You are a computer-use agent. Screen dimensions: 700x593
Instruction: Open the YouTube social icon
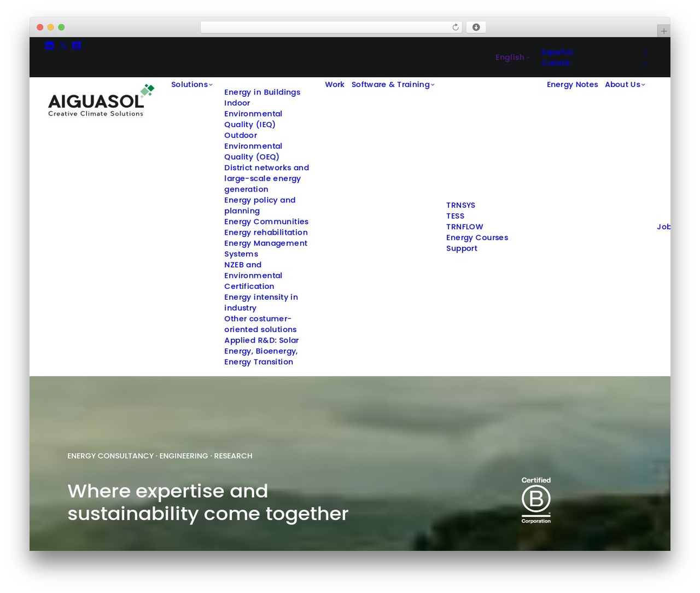pyautogui.click(x=77, y=45)
